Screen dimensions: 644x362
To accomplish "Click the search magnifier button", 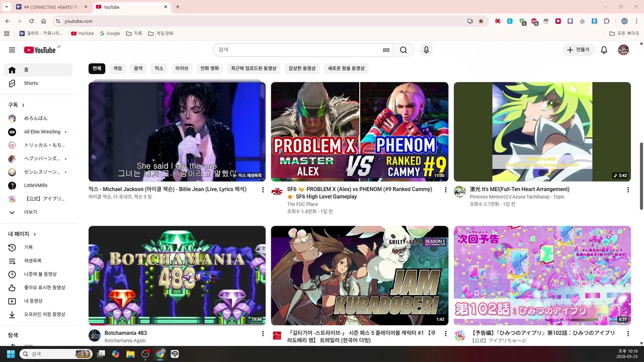I will (404, 50).
